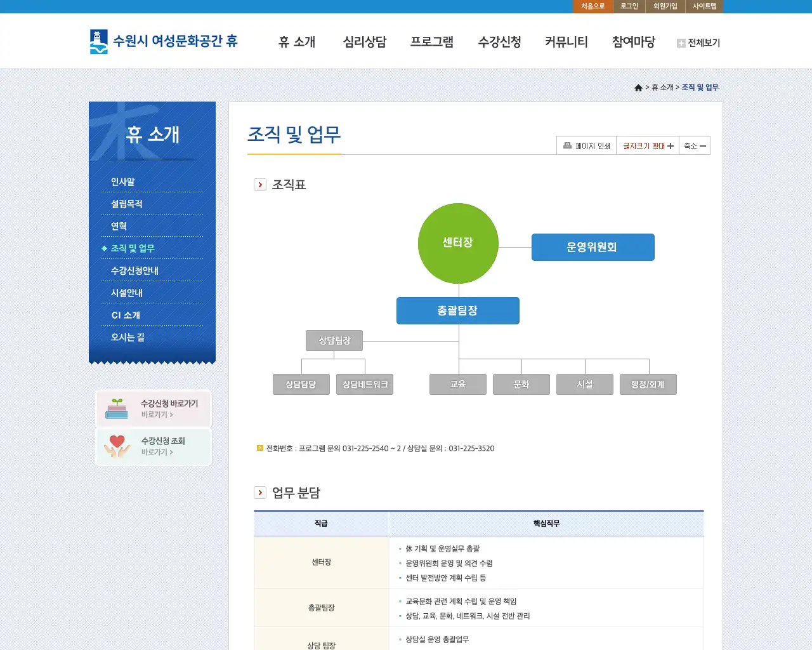Select the 조직 및 업무 menu item diamond marker

pos(105,248)
